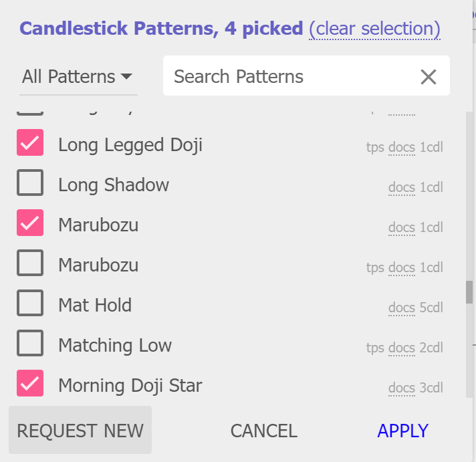Click the pattern list scrollbar thumb
Image resolution: width=476 pixels, height=462 pixels.
coord(469,292)
